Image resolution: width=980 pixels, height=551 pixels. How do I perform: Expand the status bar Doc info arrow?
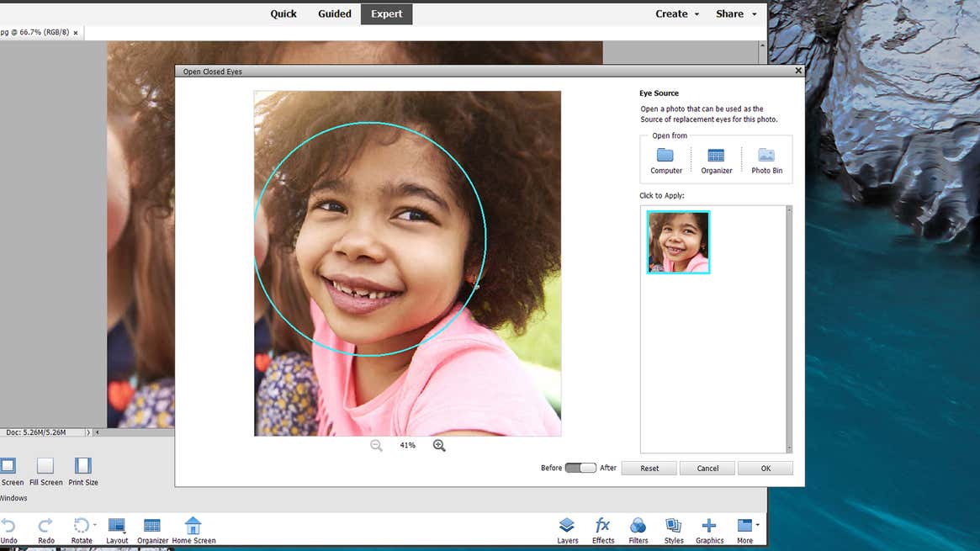(88, 432)
